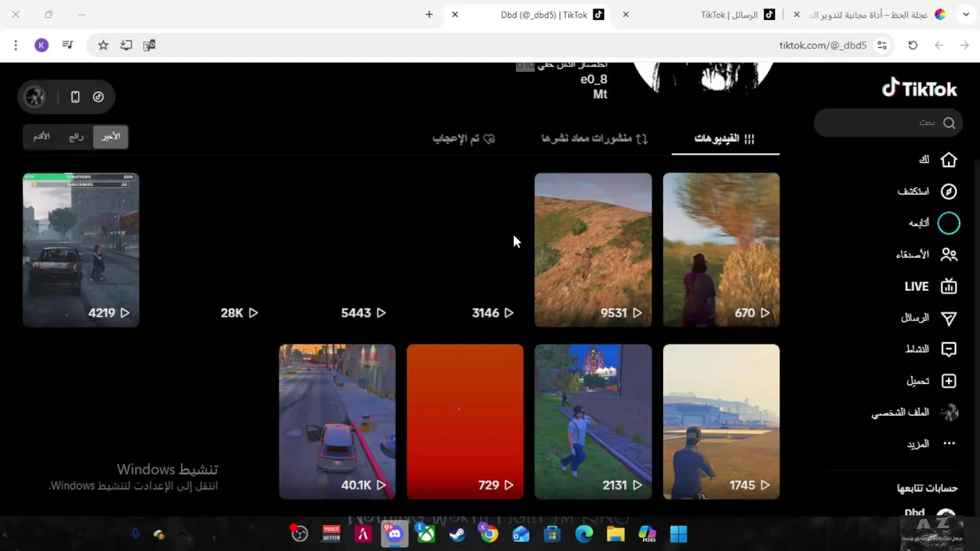Screen dimensions: 980x551
Task: Click the address bar URL tiktok.com/@_dbd5
Action: [x=823, y=45]
